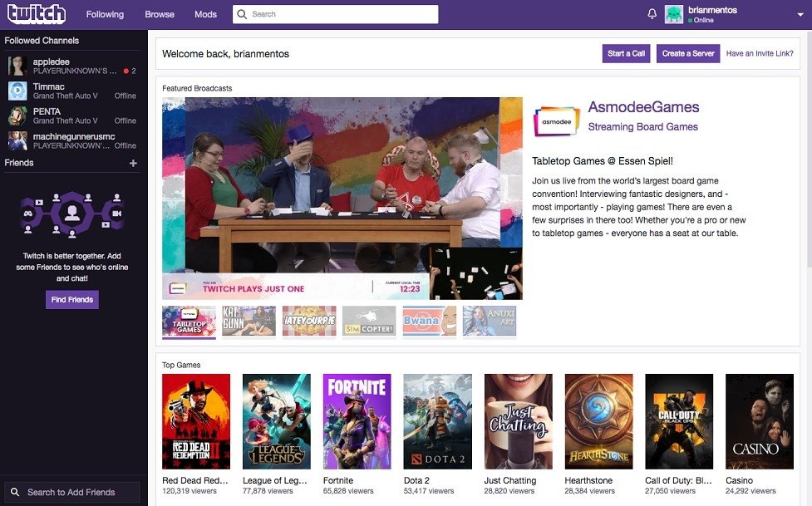Open the machinegunnerusmc channel name
812x506 pixels.
[x=73, y=136]
